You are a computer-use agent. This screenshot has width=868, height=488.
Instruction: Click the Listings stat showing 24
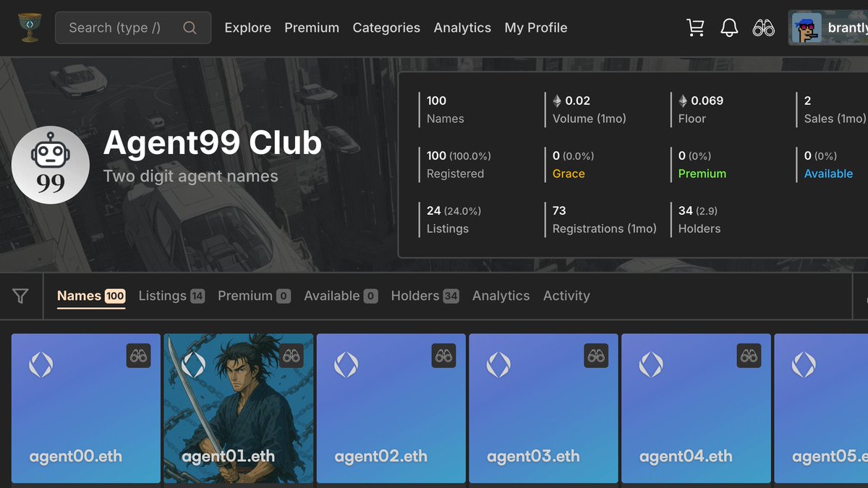pos(454,219)
